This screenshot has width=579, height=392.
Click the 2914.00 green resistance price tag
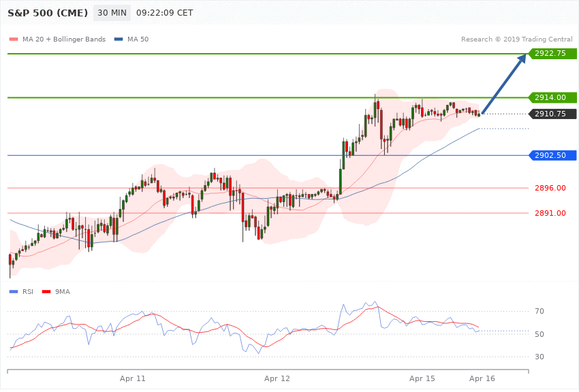[x=552, y=97]
